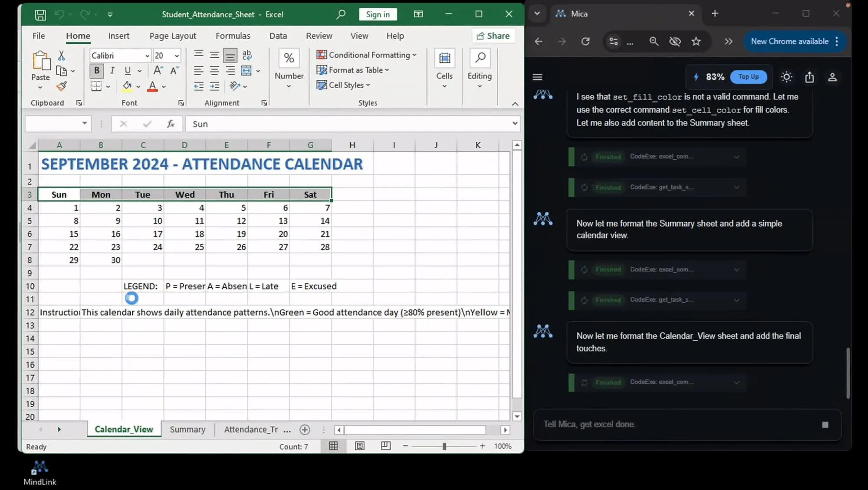Click the Center align icon
The height and width of the screenshot is (490, 868).
pyautogui.click(x=214, y=70)
